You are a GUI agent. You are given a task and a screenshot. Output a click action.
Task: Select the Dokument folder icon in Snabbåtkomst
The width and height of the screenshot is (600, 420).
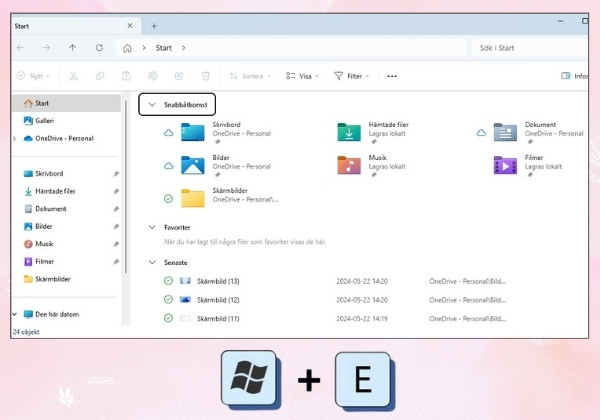click(505, 132)
